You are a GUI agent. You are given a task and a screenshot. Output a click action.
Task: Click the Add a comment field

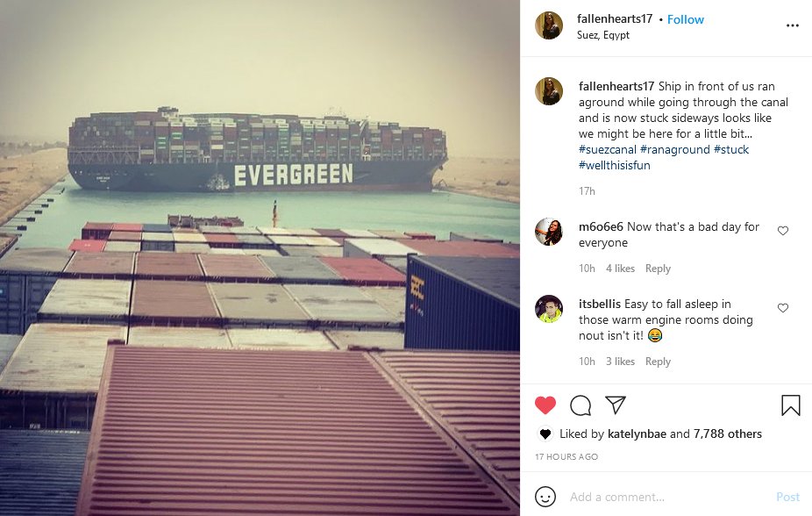[x=668, y=497]
